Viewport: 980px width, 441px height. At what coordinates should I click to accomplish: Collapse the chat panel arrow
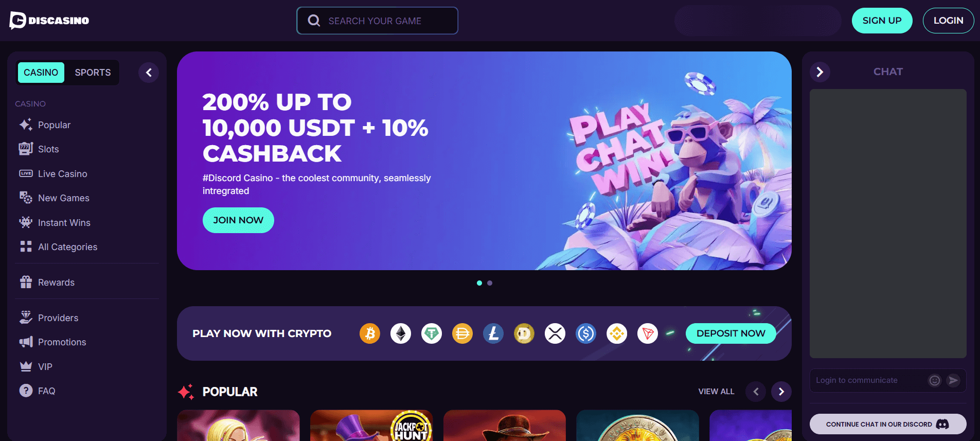[820, 72]
